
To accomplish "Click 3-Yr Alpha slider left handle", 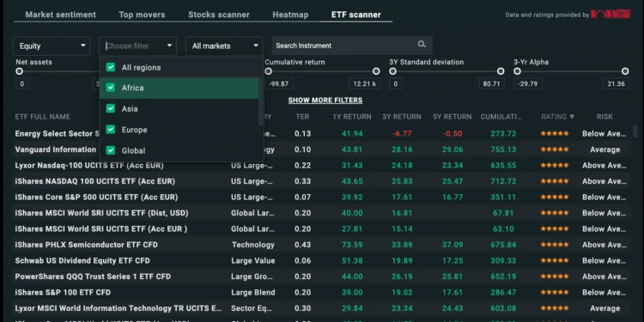I will [517, 71].
